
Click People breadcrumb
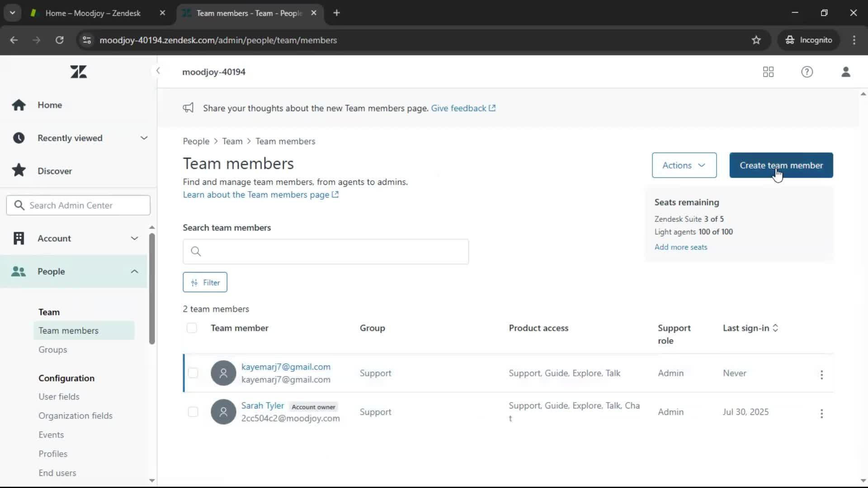pyautogui.click(x=196, y=141)
